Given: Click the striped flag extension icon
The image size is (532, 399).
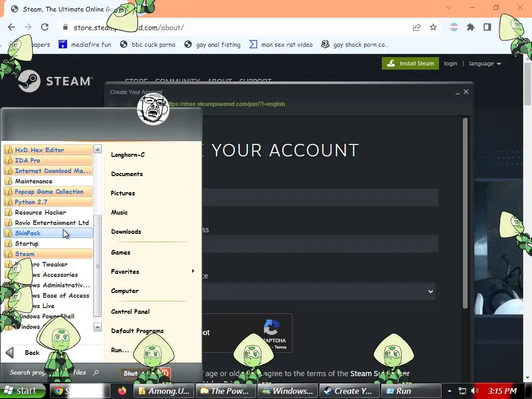Looking at the screenshot, I should tap(454, 27).
